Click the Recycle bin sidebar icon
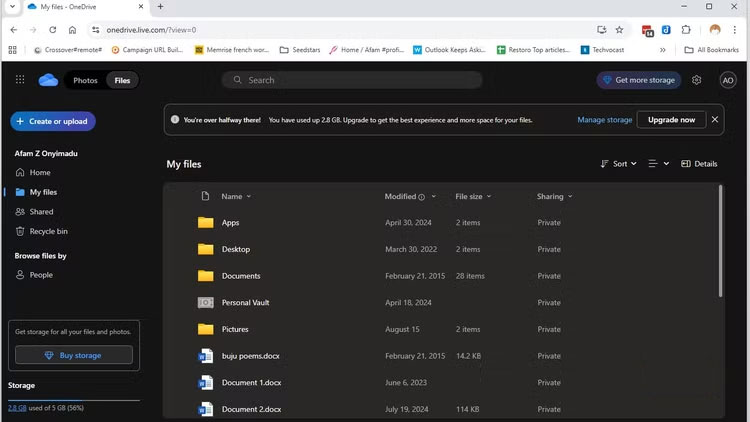Screen dimensions: 750x422 coord(20,231)
